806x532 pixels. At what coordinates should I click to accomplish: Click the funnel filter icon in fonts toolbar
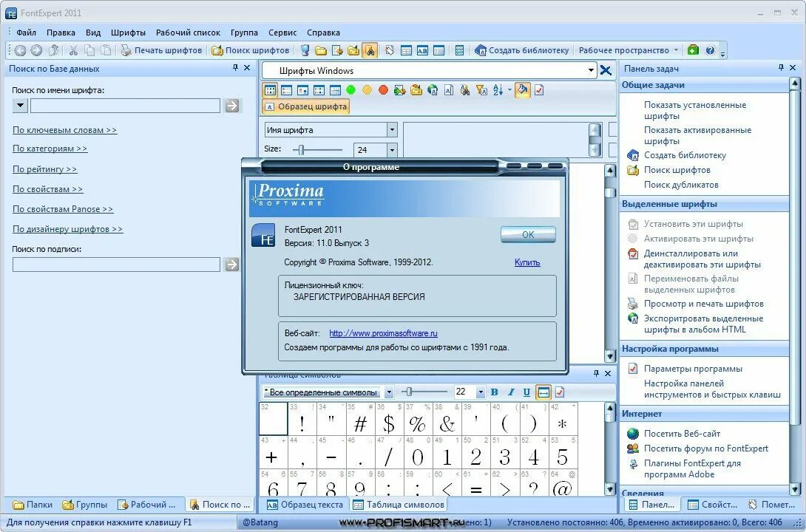click(x=481, y=90)
